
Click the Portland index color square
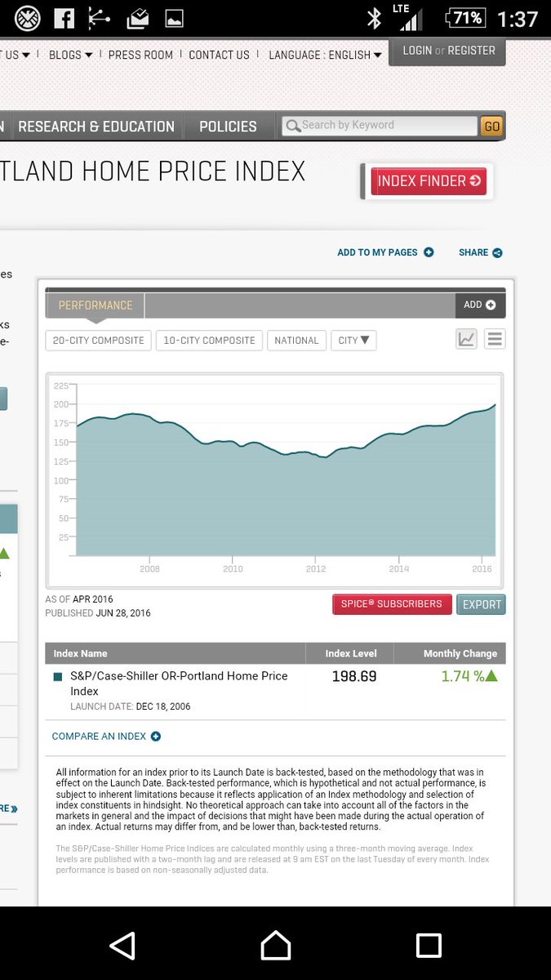tap(58, 676)
